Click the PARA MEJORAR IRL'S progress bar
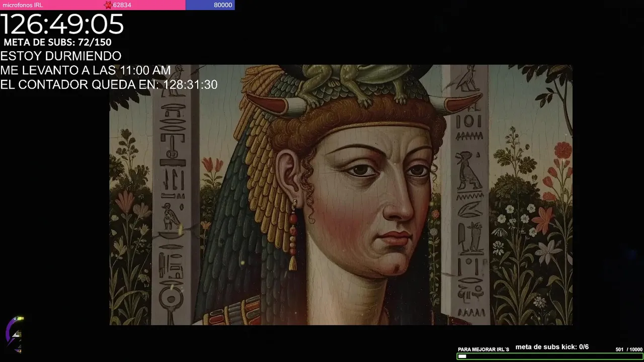 549,356
